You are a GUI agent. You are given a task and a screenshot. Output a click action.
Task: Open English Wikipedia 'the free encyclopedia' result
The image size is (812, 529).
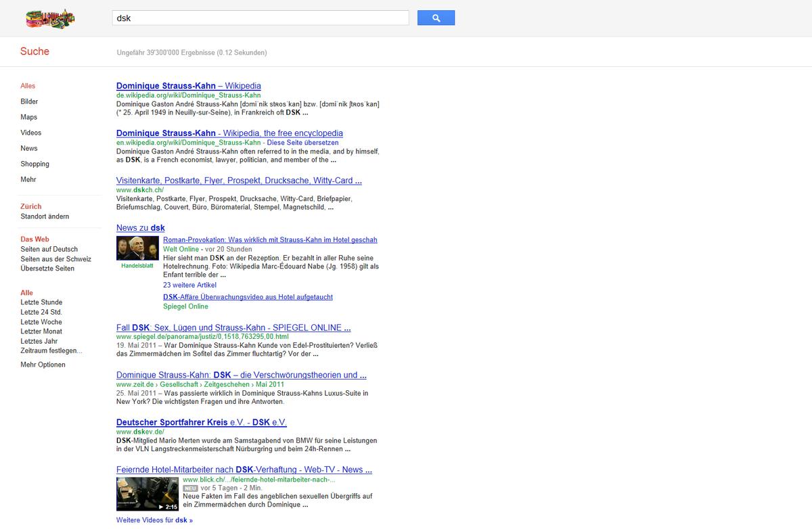click(x=229, y=133)
